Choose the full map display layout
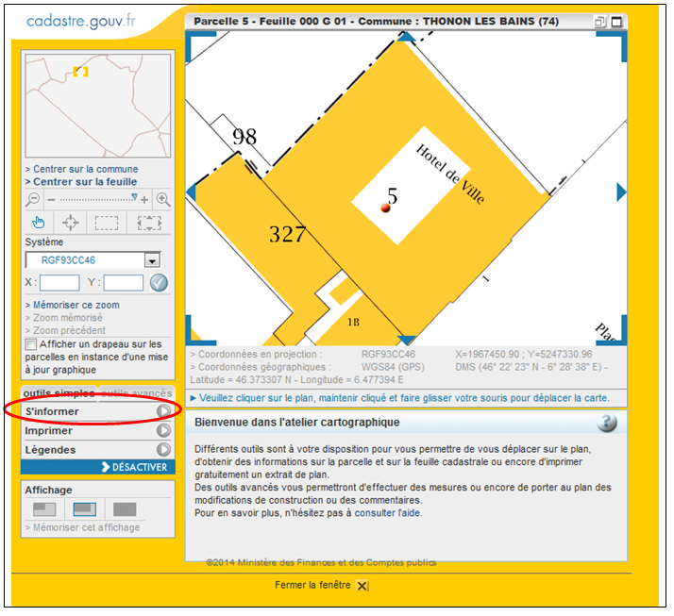674x616 pixels. 125,509
